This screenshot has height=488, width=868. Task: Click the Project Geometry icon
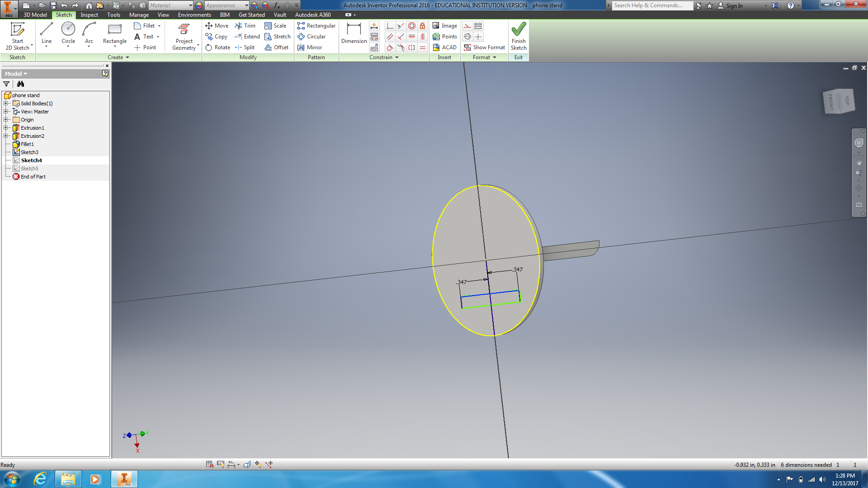coord(184,30)
